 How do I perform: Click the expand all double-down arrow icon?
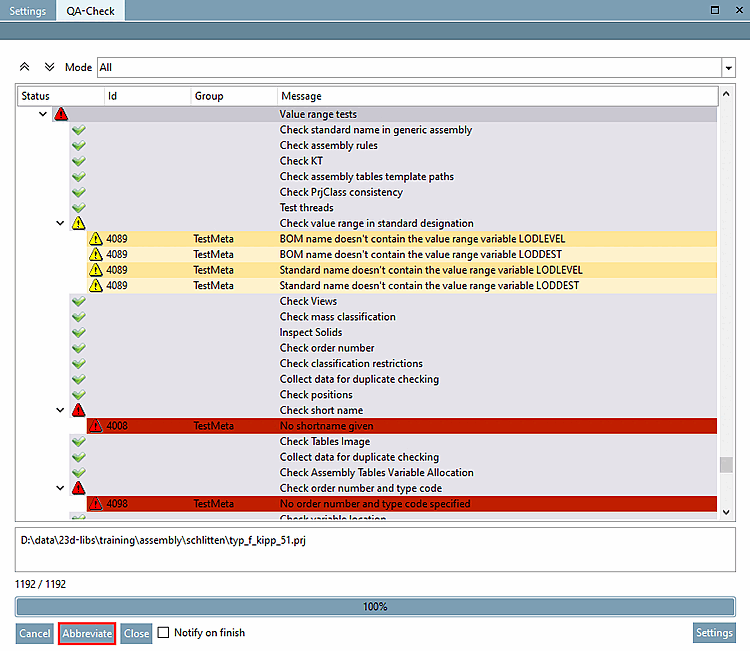[49, 67]
